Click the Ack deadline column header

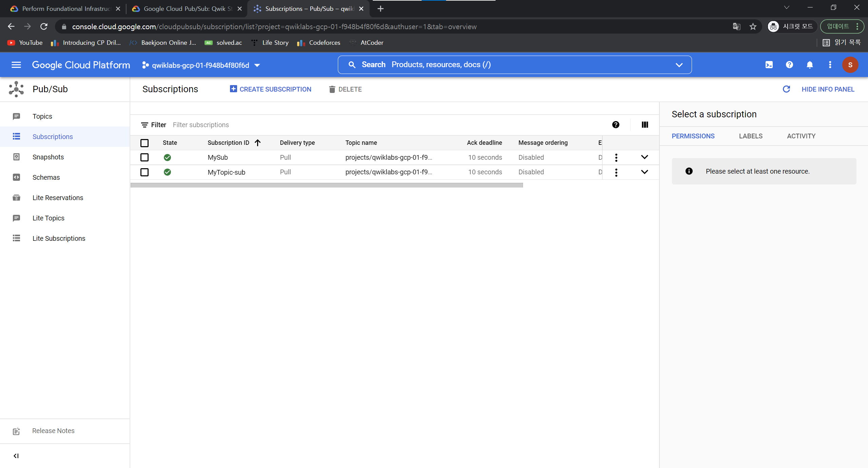click(484, 143)
